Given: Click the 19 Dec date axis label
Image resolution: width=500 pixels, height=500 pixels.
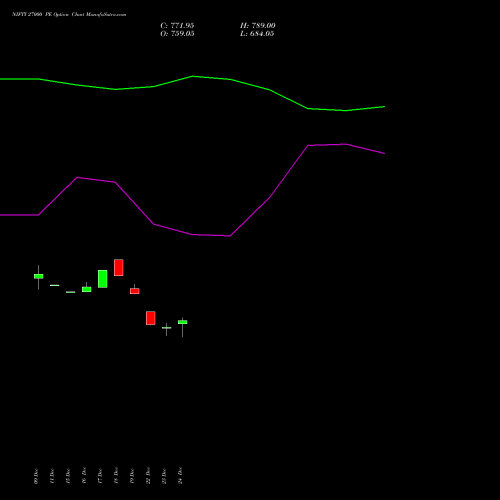Looking at the screenshot, I should [x=132, y=476].
